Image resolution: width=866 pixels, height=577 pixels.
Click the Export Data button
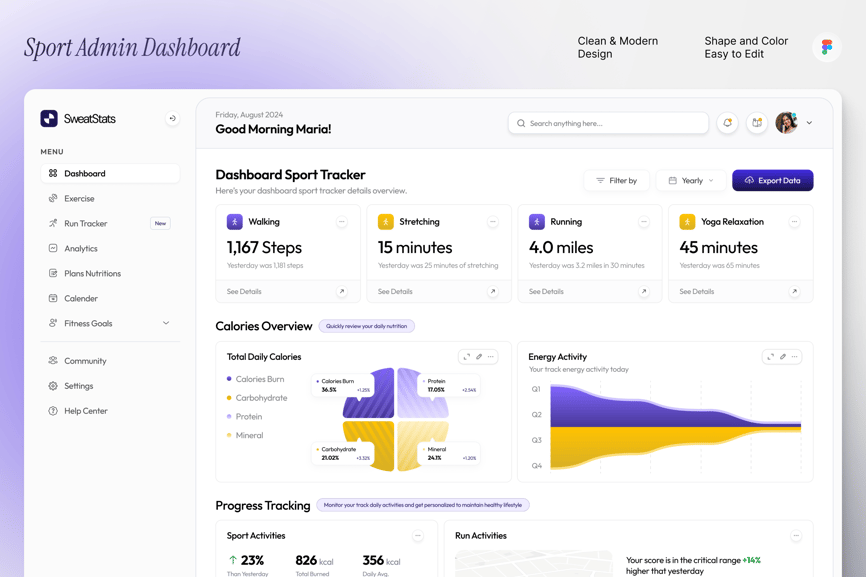[x=772, y=181]
